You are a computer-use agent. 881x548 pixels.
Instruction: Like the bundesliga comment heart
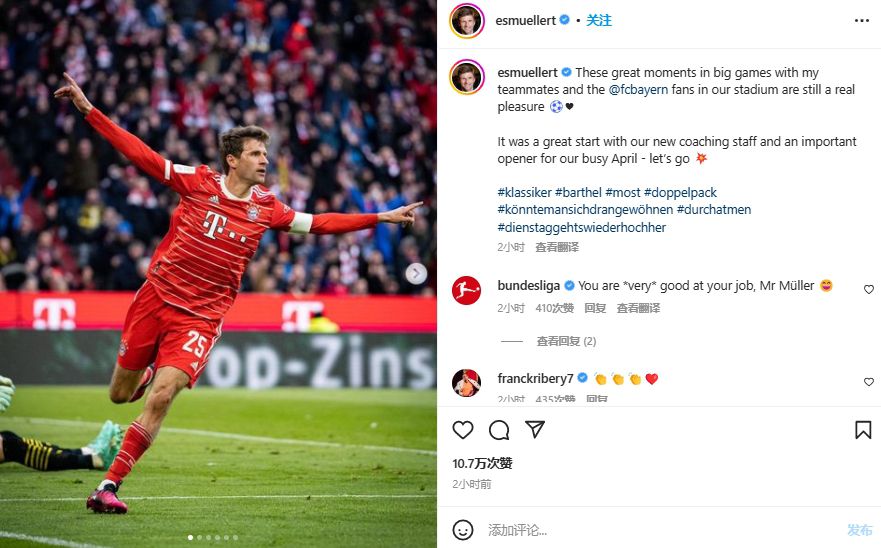pos(869,289)
